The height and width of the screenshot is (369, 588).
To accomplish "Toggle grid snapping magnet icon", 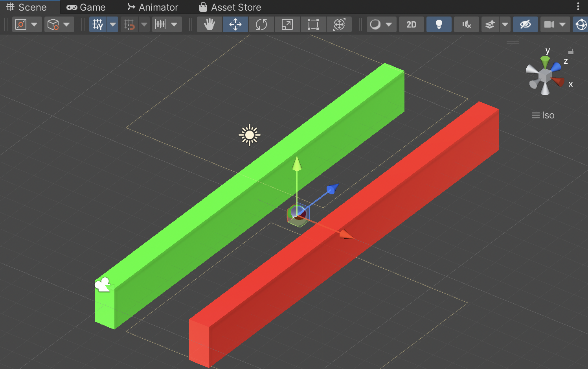I will [129, 24].
